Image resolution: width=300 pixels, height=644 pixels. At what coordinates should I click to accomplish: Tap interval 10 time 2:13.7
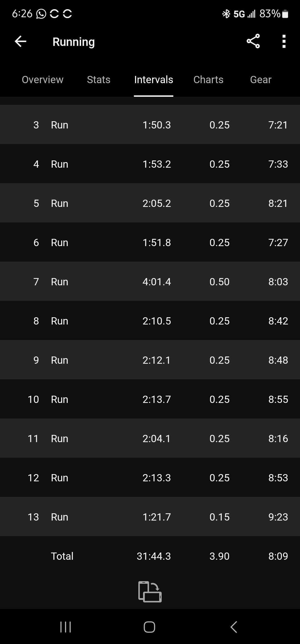[157, 400]
